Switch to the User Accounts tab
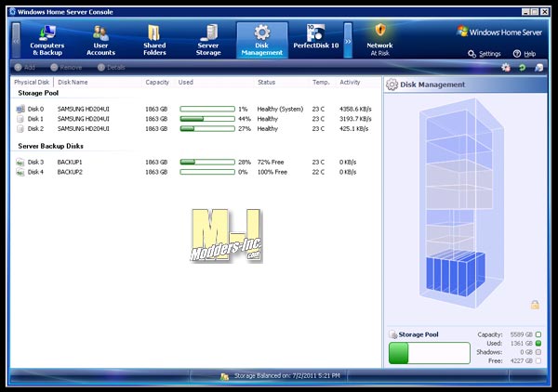This screenshot has height=392, width=558. [100, 40]
